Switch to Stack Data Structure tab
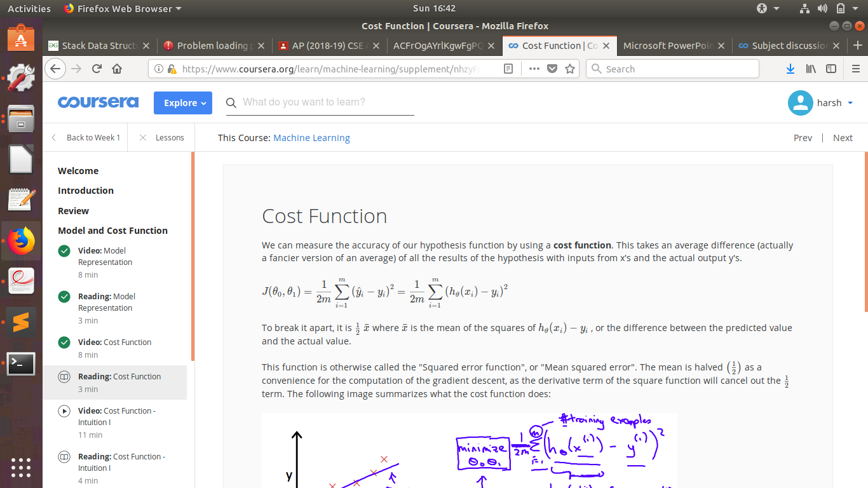 (x=100, y=46)
